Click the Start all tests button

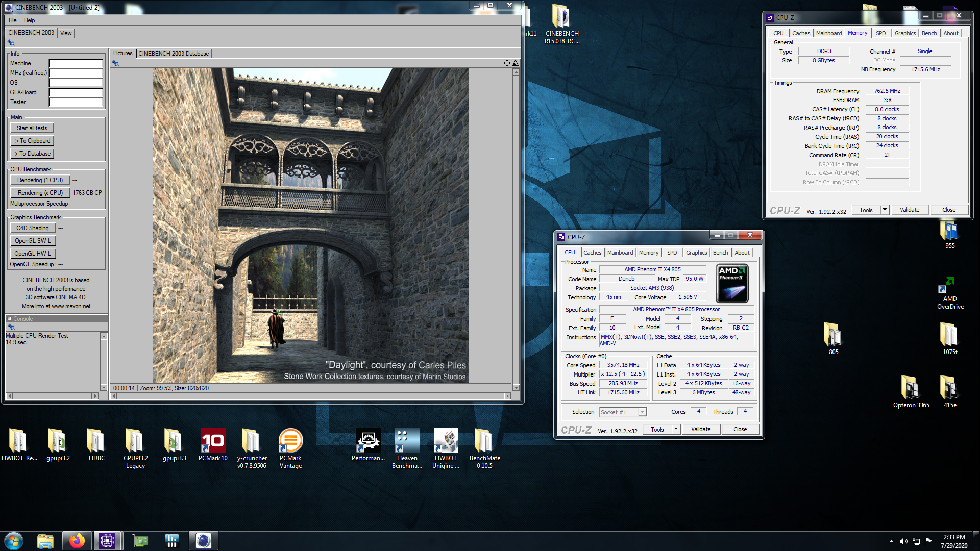coord(32,128)
